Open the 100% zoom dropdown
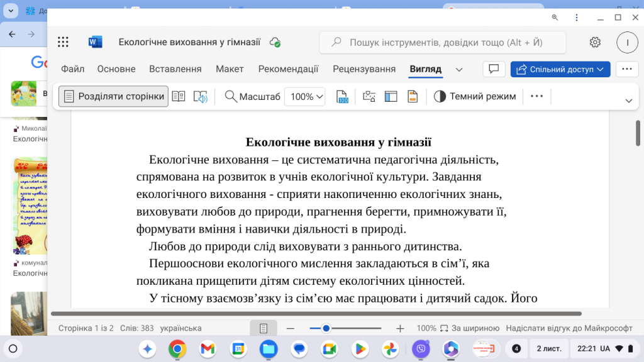The width and height of the screenshot is (644, 362). coord(304,96)
